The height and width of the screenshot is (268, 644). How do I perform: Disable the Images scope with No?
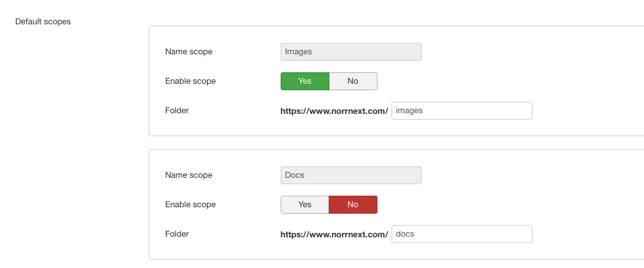tap(353, 81)
